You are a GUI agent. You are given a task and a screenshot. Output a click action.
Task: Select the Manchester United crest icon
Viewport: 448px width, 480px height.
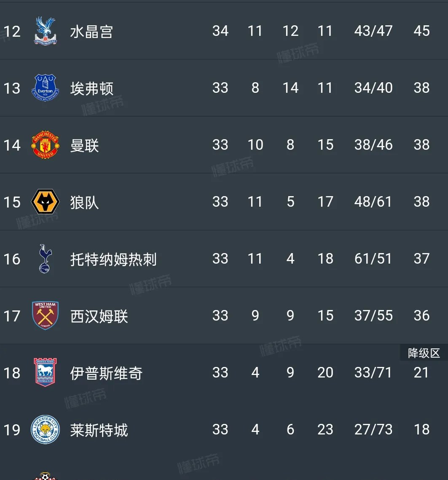click(44, 145)
